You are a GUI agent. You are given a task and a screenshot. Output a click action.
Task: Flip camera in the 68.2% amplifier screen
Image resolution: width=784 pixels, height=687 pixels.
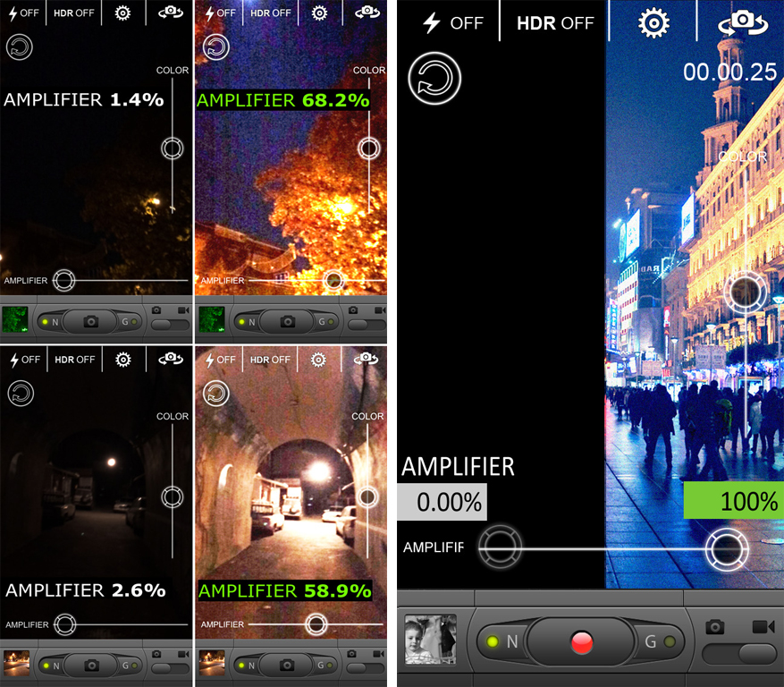367,13
